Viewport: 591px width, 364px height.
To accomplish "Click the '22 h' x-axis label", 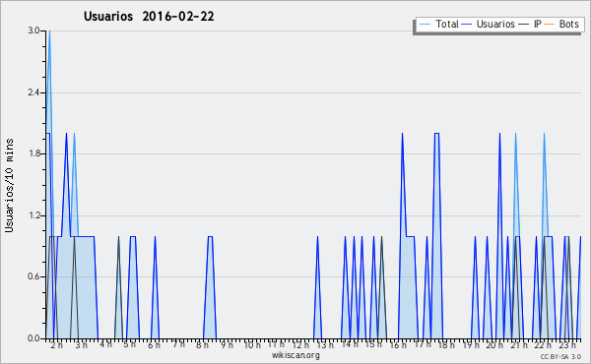I will [x=544, y=345].
